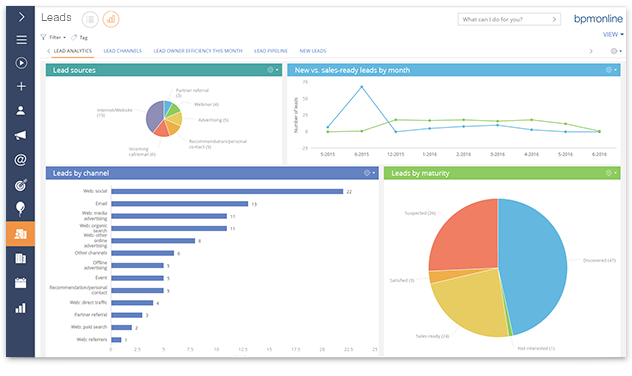Switch to the analytics view toggle

click(x=111, y=19)
